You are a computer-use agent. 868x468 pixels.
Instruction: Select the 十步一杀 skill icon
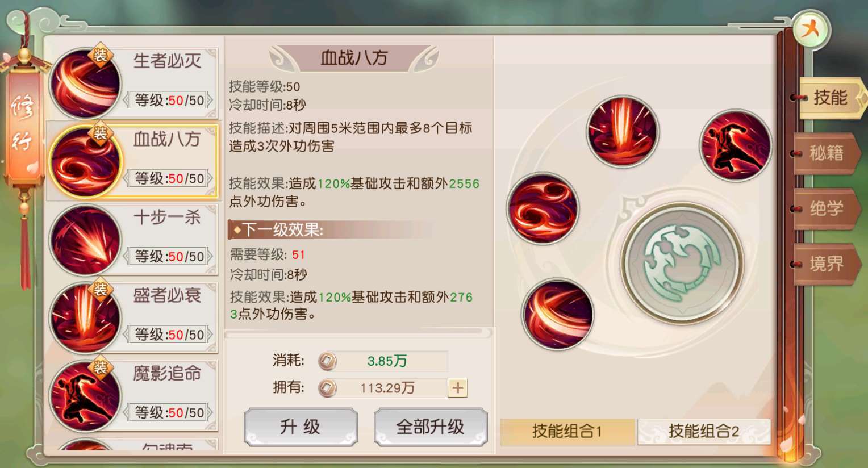tap(85, 240)
